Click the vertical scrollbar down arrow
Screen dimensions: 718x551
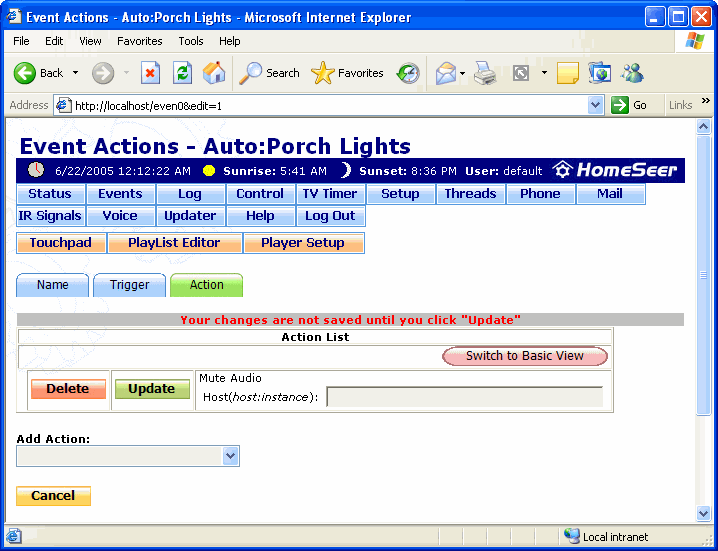coord(703,513)
